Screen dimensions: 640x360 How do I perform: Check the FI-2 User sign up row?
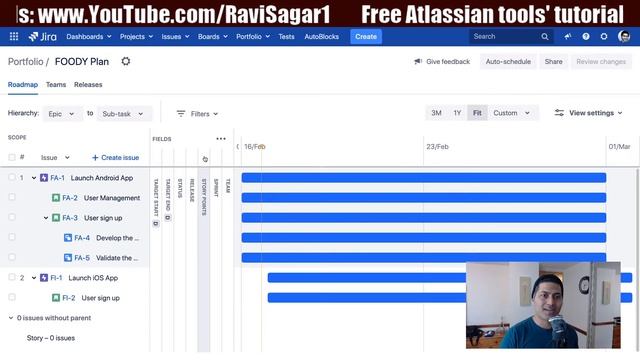(12, 297)
